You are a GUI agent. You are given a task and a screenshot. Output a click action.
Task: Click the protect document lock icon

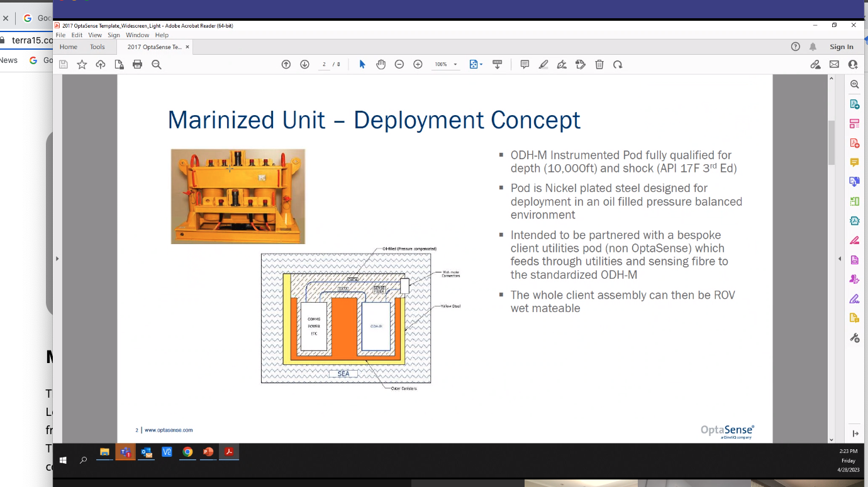click(x=119, y=64)
